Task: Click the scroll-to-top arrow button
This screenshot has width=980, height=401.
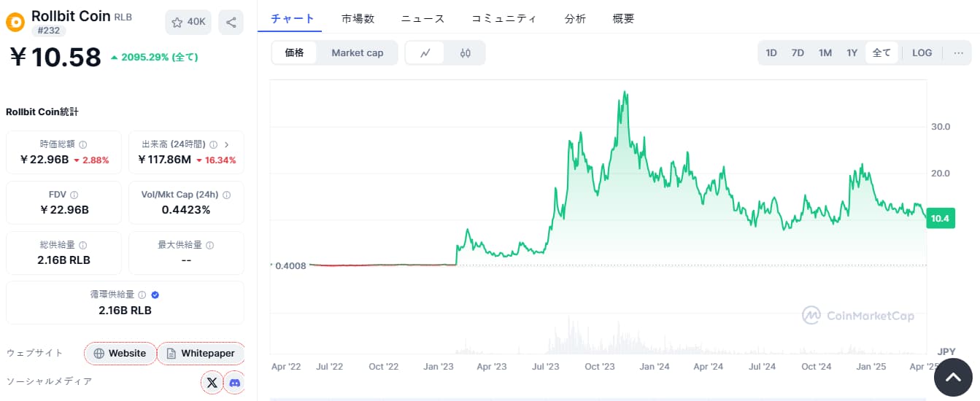Action: coord(953,378)
